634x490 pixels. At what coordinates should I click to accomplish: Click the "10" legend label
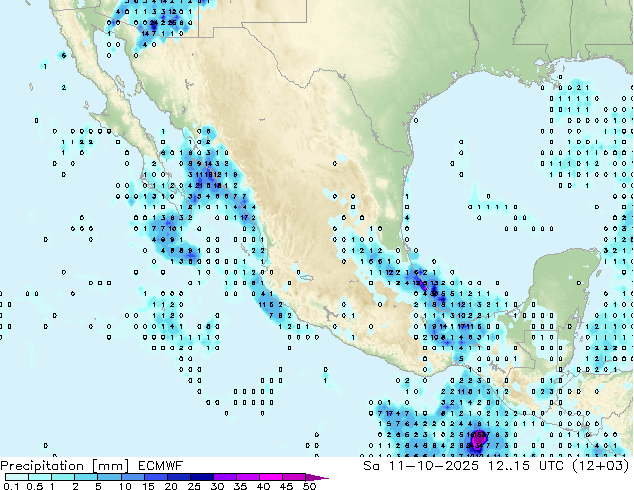(125, 486)
